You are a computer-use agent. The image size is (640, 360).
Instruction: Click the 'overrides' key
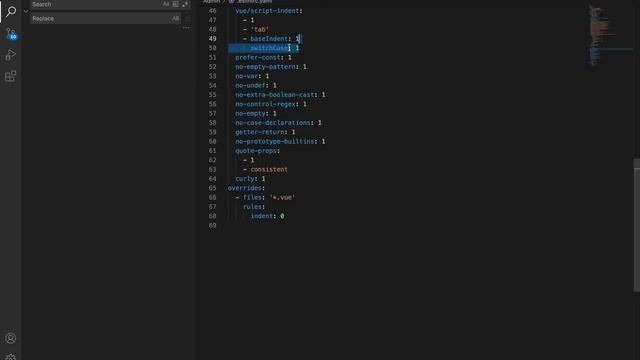[244, 188]
